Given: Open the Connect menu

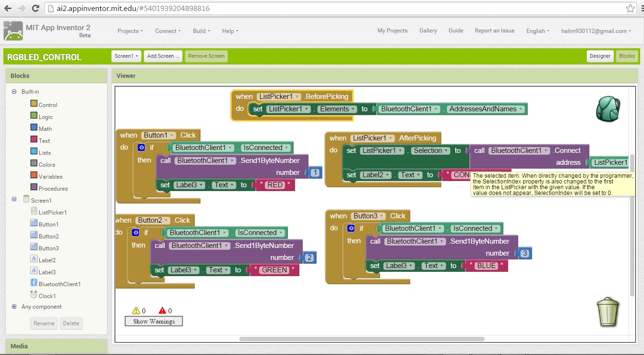Looking at the screenshot, I should tap(168, 31).
